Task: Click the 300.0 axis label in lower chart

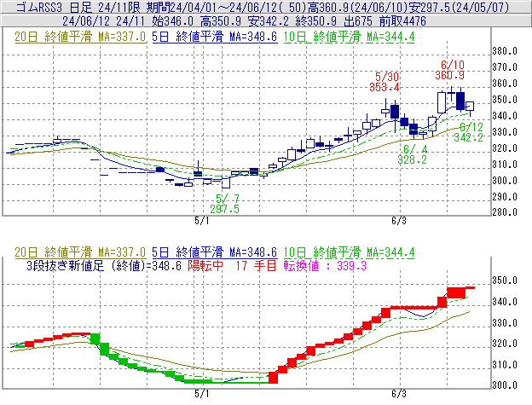Action: pyautogui.click(x=505, y=385)
